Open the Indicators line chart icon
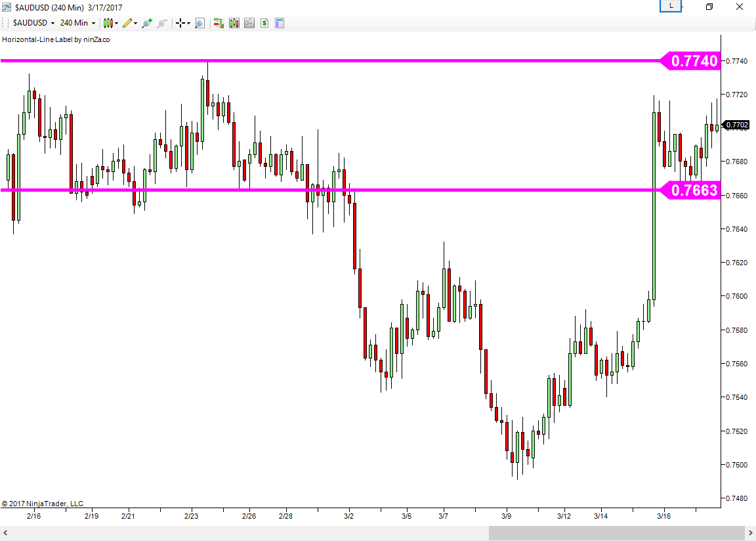756x541 pixels. 249,23
